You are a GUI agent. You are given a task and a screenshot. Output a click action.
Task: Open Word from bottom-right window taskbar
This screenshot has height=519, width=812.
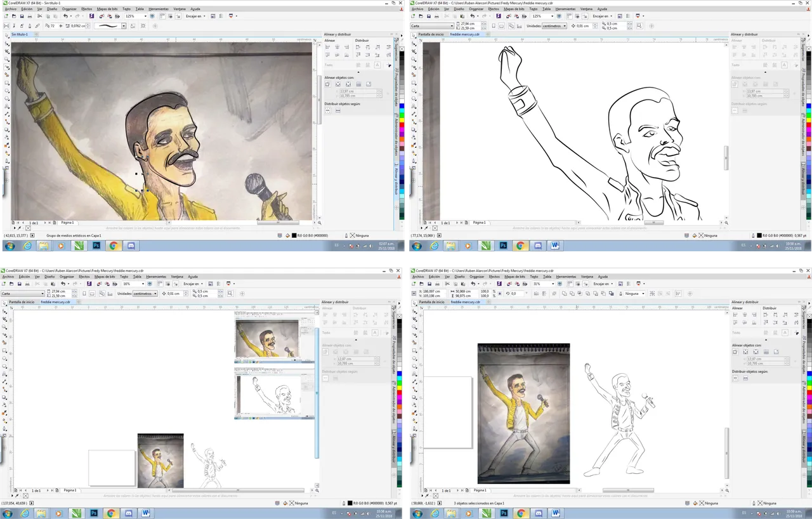(x=556, y=512)
